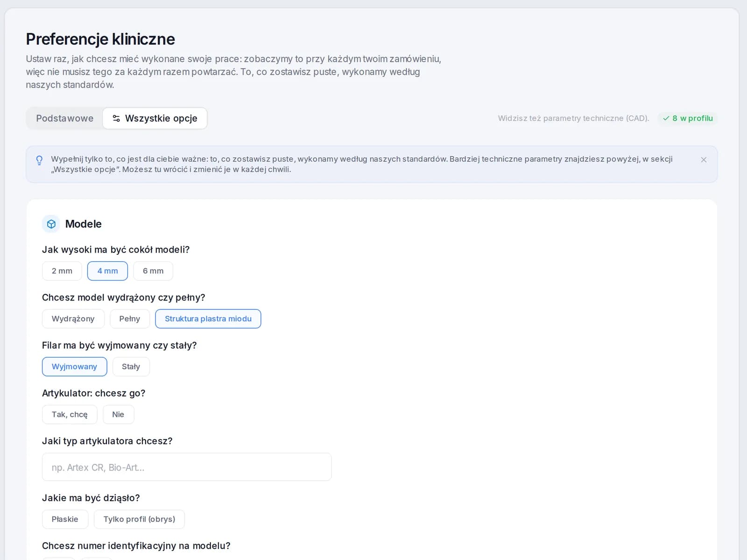The width and height of the screenshot is (747, 560).
Task: Focus the artykulator type input field
Action: 187,467
